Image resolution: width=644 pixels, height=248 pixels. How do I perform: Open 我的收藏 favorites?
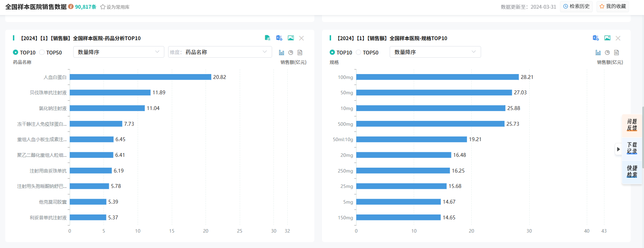613,6
